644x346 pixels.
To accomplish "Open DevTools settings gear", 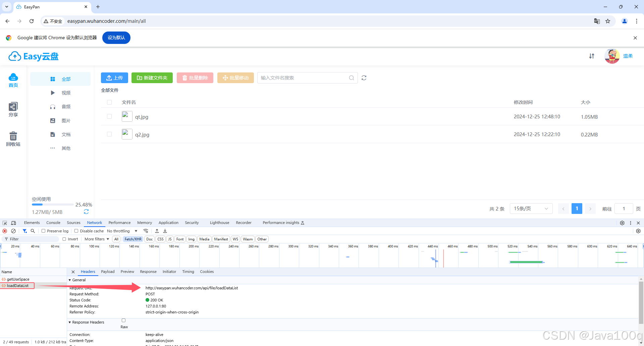I will pos(622,223).
